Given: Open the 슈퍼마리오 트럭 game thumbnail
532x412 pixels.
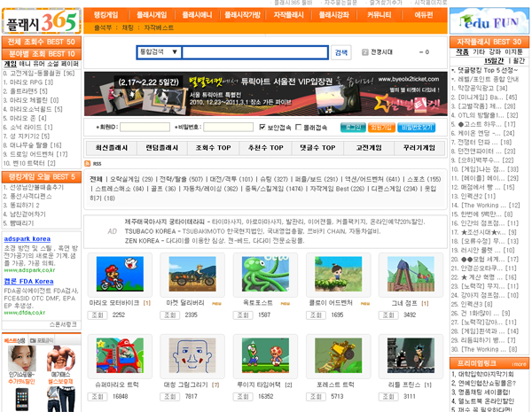Looking at the screenshot, I should pos(120,355).
